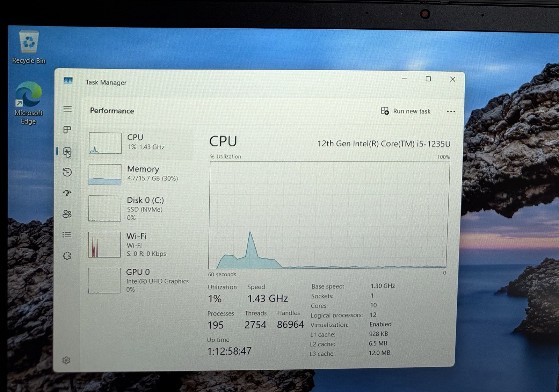
Task: Open the Startup apps icon in sidebar
Action: click(x=67, y=193)
